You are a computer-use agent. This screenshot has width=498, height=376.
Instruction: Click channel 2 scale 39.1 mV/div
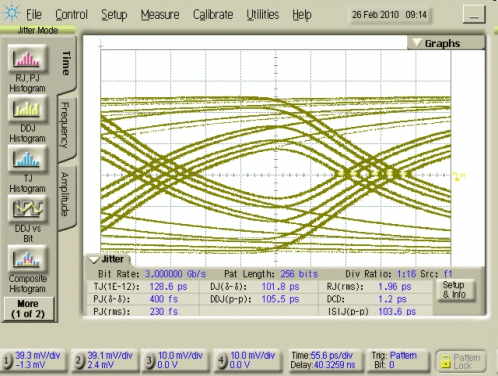click(x=110, y=356)
